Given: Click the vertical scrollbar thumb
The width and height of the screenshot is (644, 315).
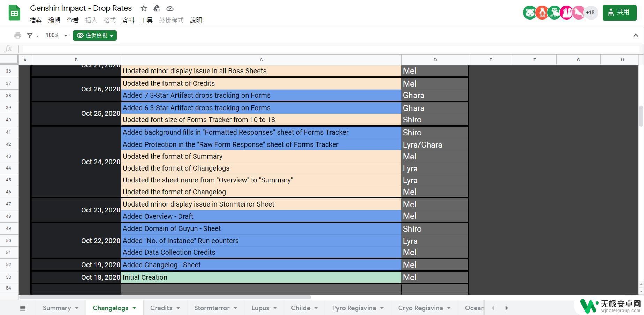Looking at the screenshot, I should (x=641, y=116).
